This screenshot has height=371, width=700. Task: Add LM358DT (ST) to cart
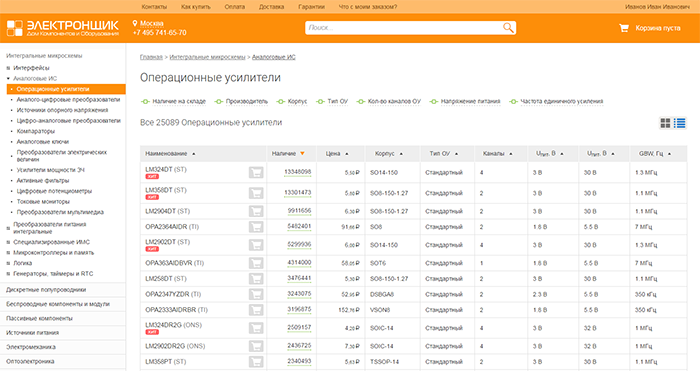[x=256, y=193]
